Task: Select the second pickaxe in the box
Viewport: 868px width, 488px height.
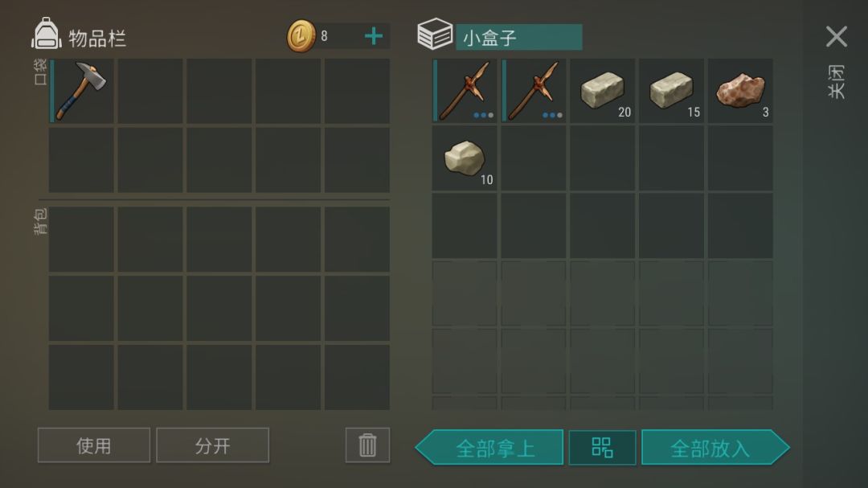Action: (x=533, y=91)
